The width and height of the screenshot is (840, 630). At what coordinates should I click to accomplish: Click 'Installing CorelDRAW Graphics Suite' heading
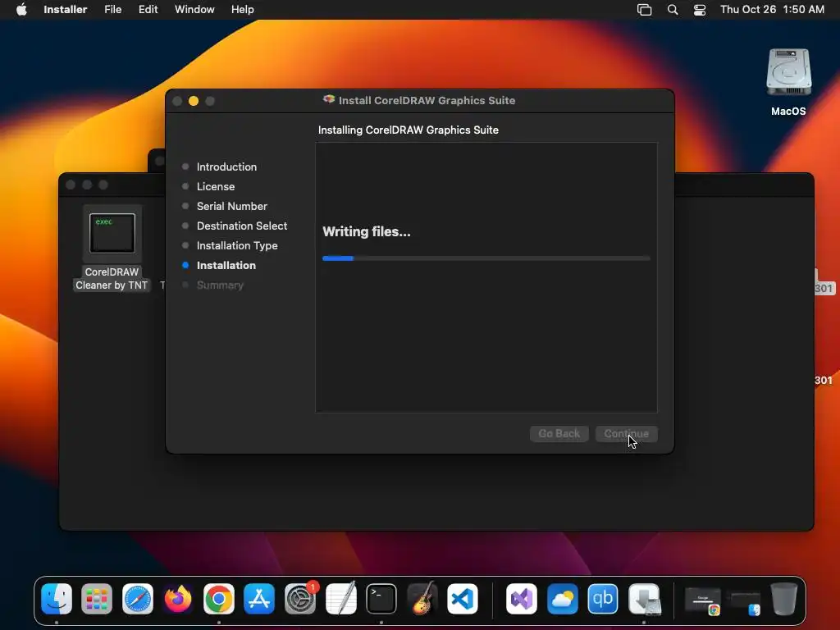pyautogui.click(x=409, y=130)
